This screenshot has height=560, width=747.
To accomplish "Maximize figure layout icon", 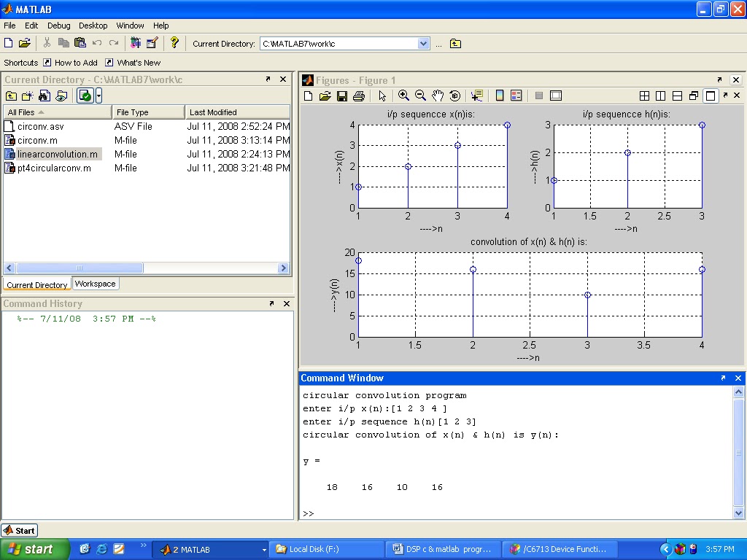I will coord(711,96).
